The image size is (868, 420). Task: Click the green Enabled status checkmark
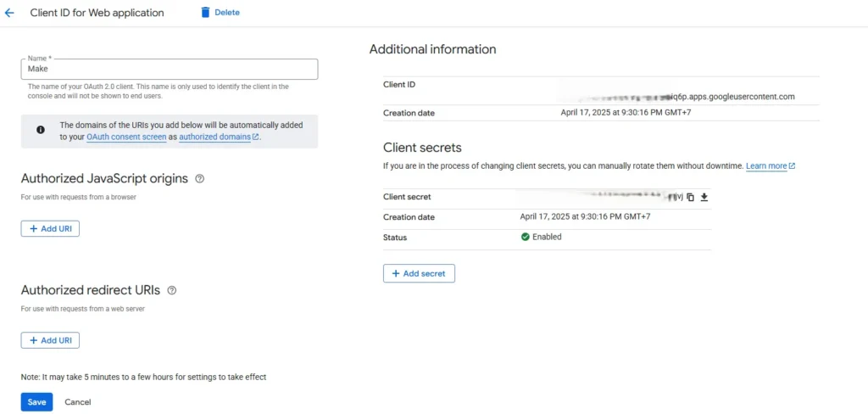tap(526, 238)
